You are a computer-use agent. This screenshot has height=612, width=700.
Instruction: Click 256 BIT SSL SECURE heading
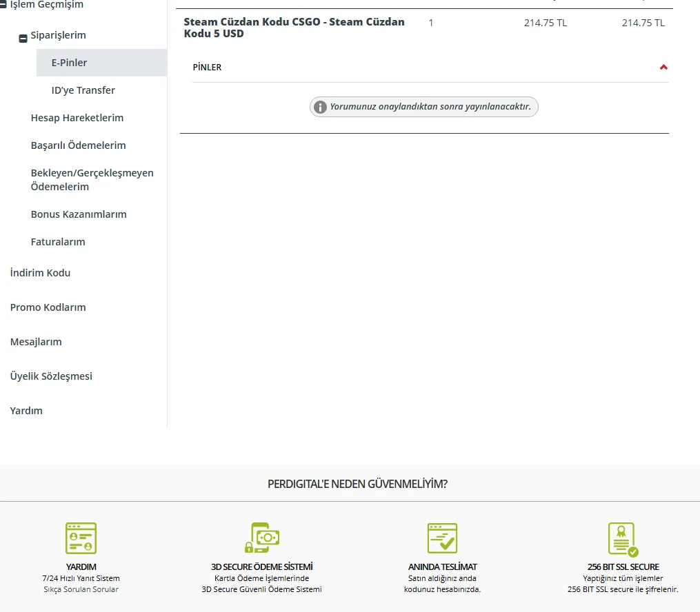(x=623, y=567)
